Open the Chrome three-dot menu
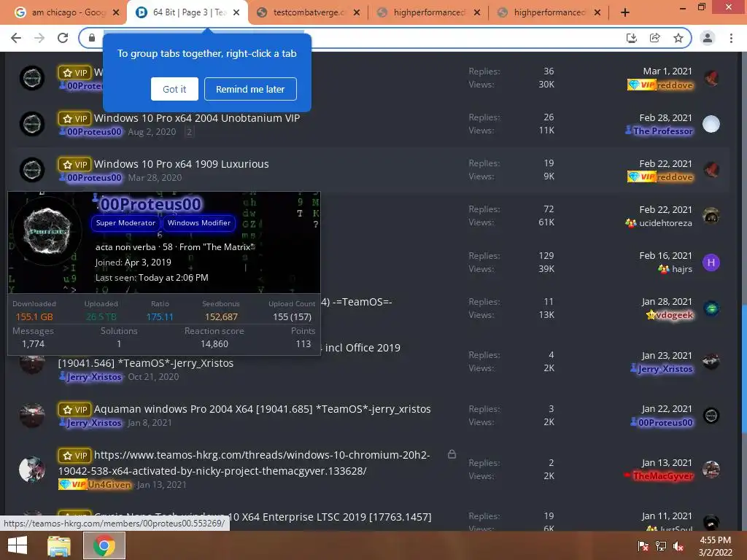This screenshot has height=560, width=747. point(731,38)
